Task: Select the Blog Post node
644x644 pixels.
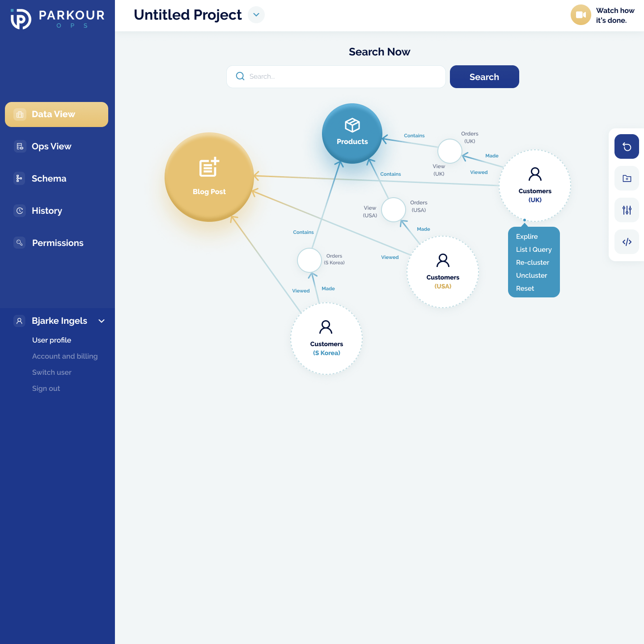Action: (209, 177)
